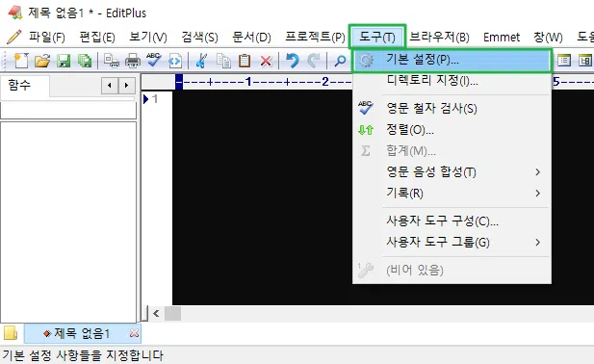The height and width of the screenshot is (364, 594).
Task: Click the horizontal scrollbar left arrow
Action: click(156, 313)
